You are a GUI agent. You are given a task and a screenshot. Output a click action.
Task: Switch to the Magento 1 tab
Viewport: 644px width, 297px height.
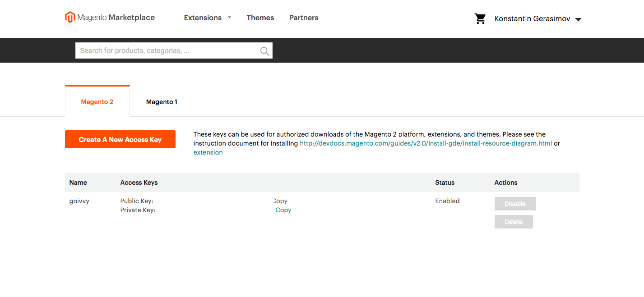(162, 102)
